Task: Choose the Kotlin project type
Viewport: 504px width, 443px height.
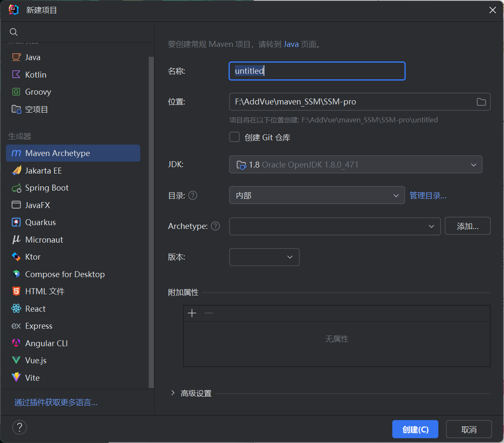Action: (x=35, y=75)
